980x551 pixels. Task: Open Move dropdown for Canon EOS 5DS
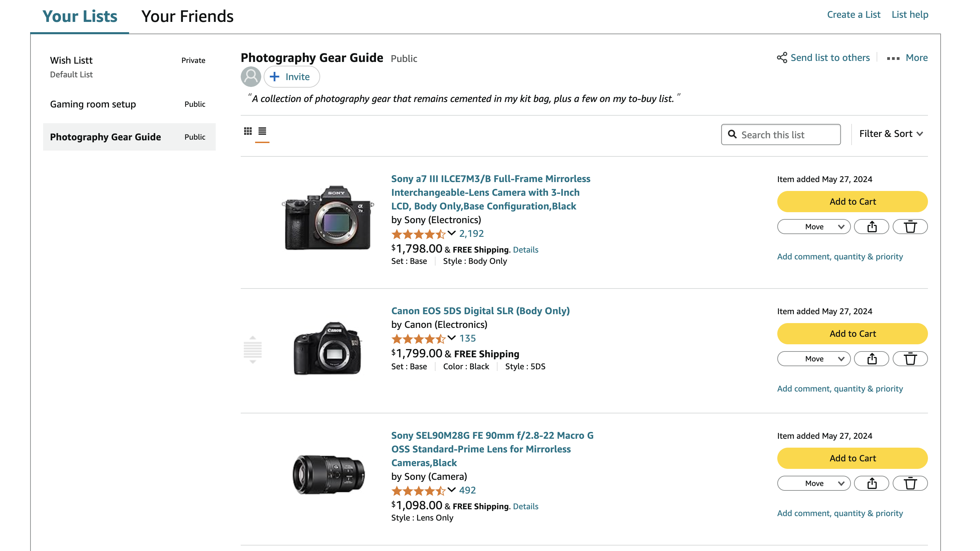(814, 359)
